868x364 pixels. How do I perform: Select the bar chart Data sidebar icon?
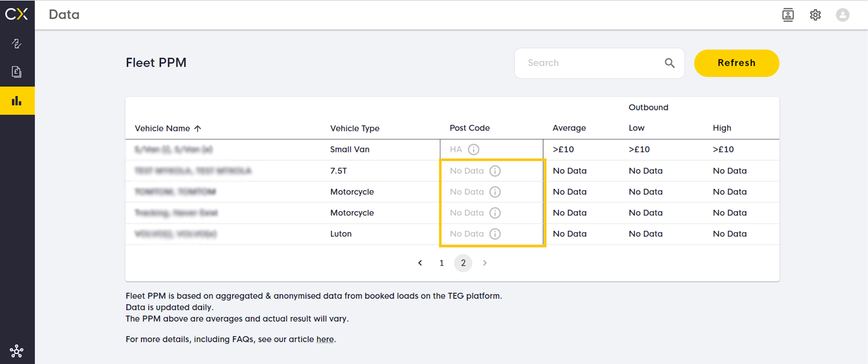pos(17,100)
